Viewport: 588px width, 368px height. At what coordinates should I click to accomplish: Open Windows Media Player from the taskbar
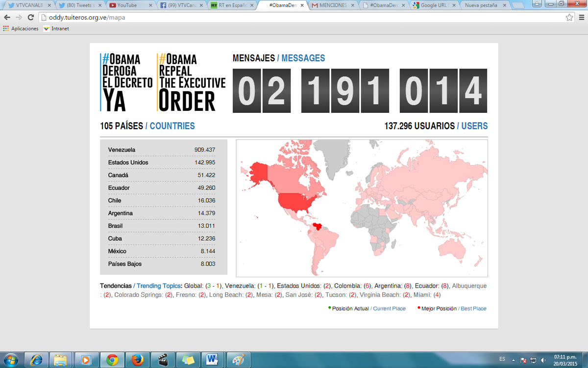point(87,359)
